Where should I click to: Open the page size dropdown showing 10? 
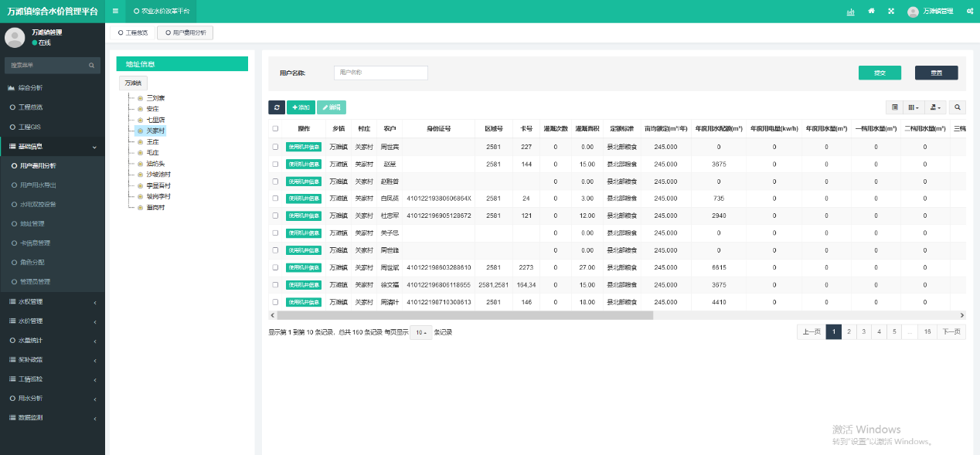click(420, 332)
